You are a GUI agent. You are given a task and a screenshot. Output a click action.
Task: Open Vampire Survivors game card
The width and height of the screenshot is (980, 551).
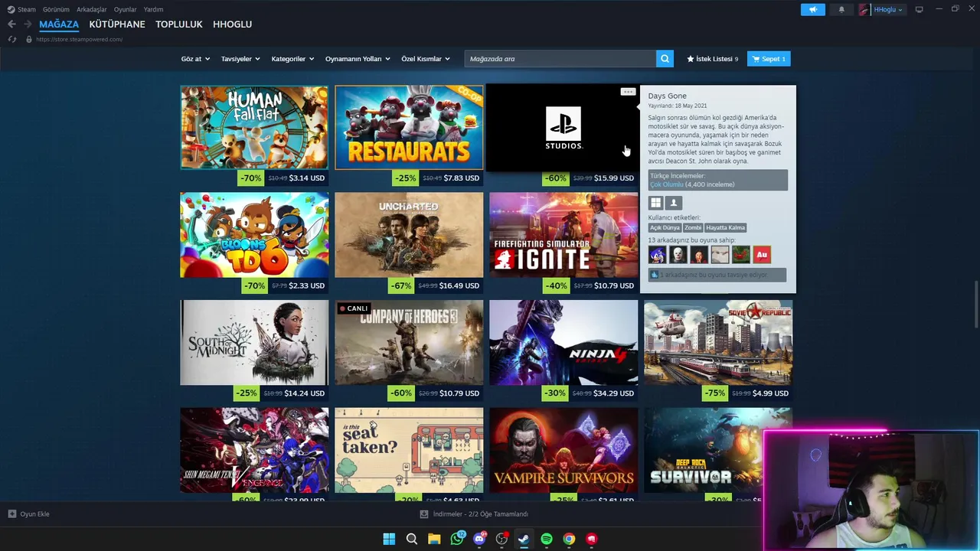coord(563,450)
